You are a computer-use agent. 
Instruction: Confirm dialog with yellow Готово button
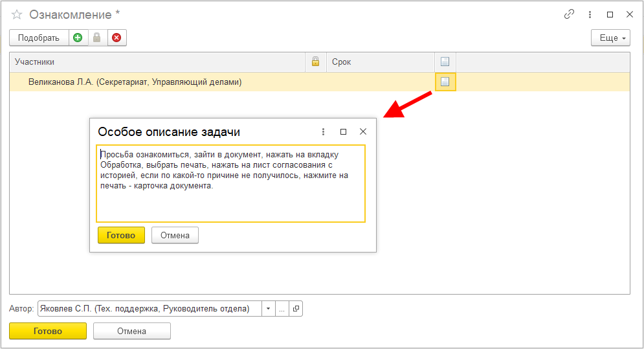[121, 235]
